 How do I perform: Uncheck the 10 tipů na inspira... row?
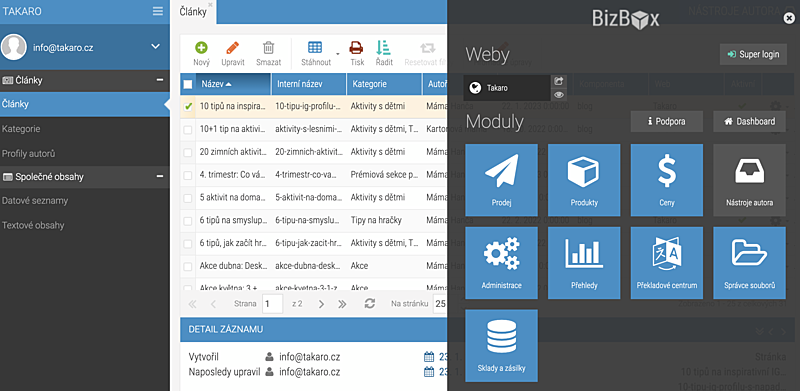188,107
